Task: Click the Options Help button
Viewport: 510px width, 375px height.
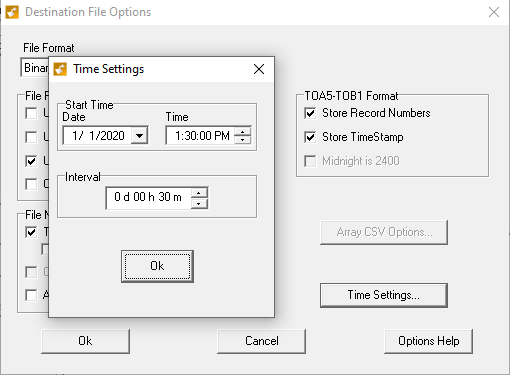Action: (428, 341)
